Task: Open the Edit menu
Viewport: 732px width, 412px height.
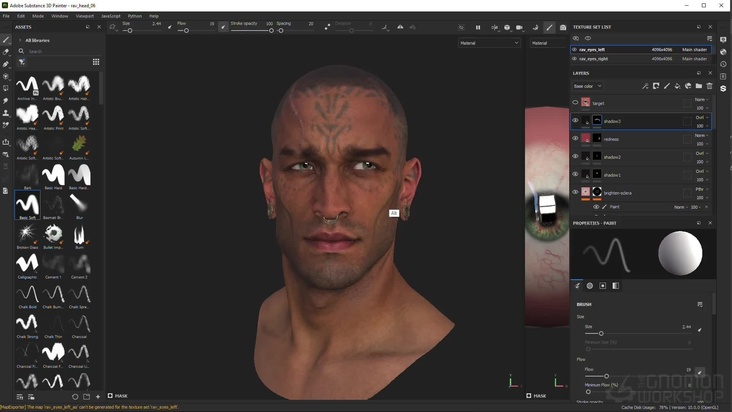Action: click(x=21, y=16)
